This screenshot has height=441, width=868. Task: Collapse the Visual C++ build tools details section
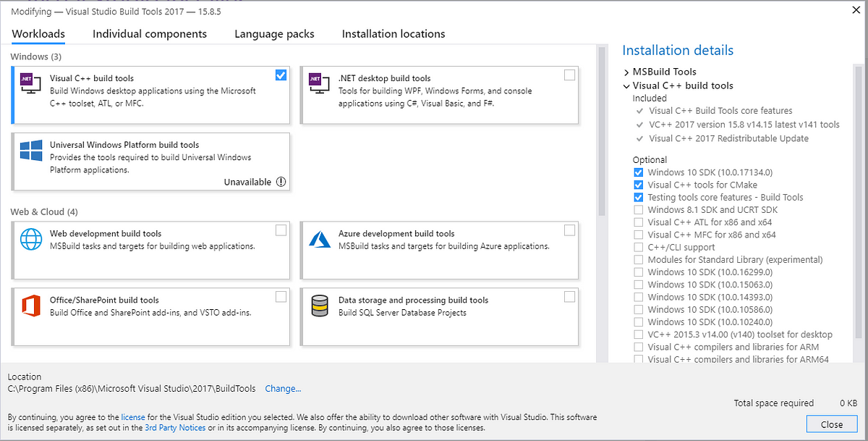626,85
